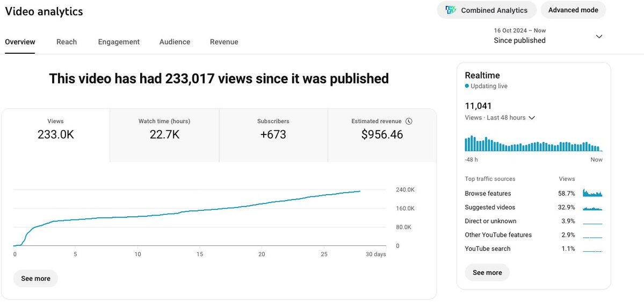Switch to the Reach tab
This screenshot has height=305, width=644.
click(x=67, y=42)
